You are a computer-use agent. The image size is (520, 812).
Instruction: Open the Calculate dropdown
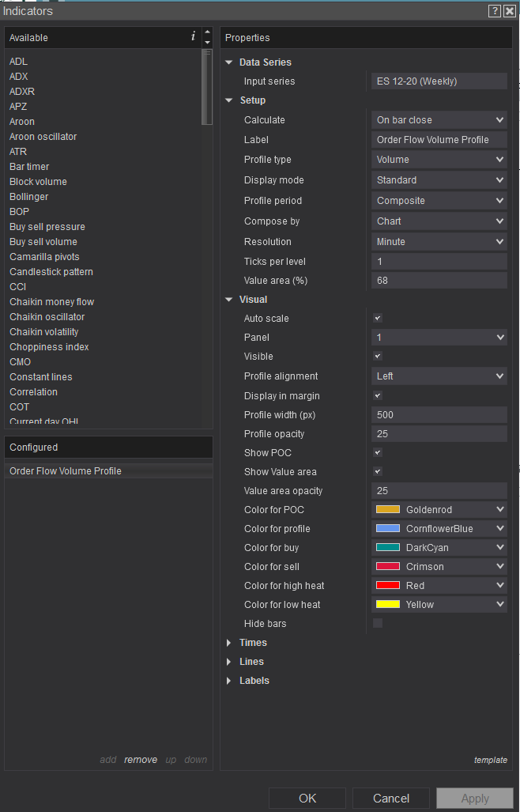pyautogui.click(x=439, y=120)
